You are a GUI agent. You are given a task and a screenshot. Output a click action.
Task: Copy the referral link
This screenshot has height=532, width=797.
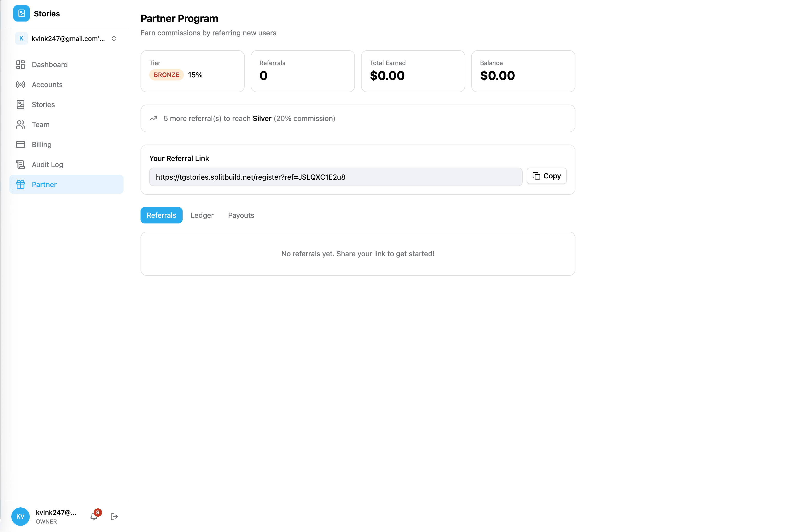[546, 176]
